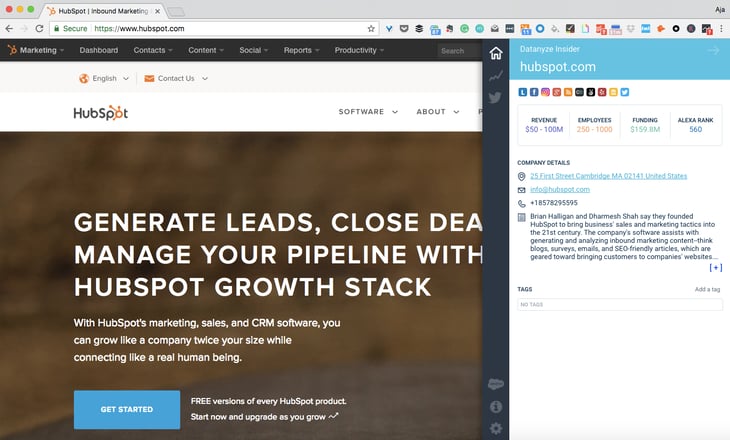This screenshot has height=440, width=730.
Task: Click the browser address bar
Action: pos(214,28)
